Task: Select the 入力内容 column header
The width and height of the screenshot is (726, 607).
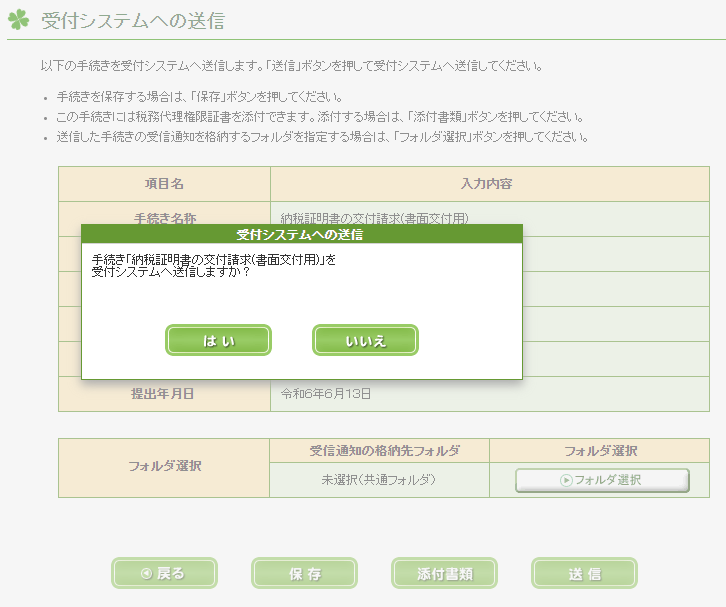Action: click(x=489, y=184)
